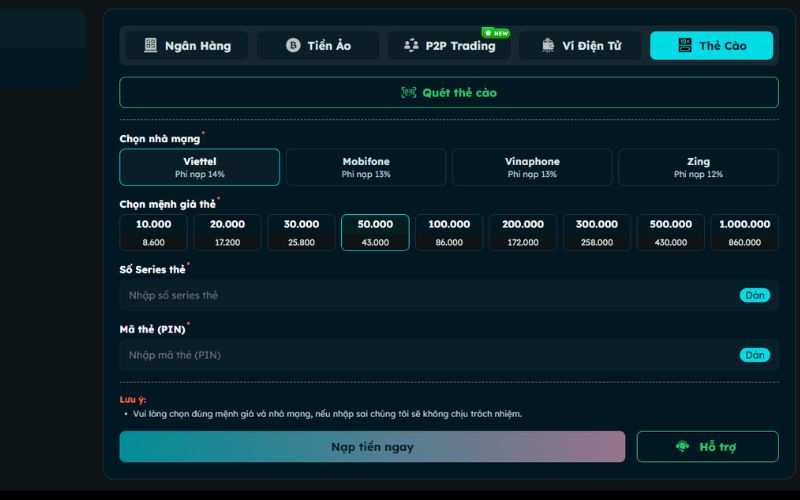Go to the Ví Điện Tử tab

point(580,45)
